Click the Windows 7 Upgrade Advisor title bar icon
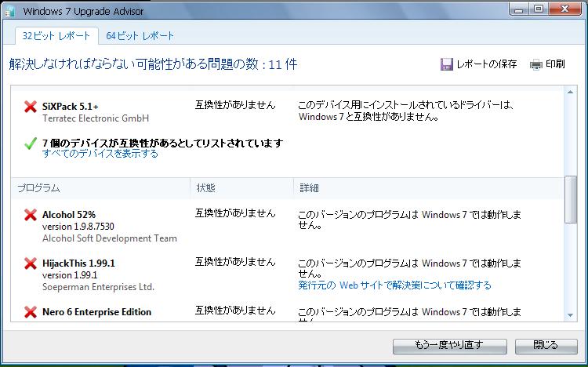The image size is (588, 367). coord(9,11)
